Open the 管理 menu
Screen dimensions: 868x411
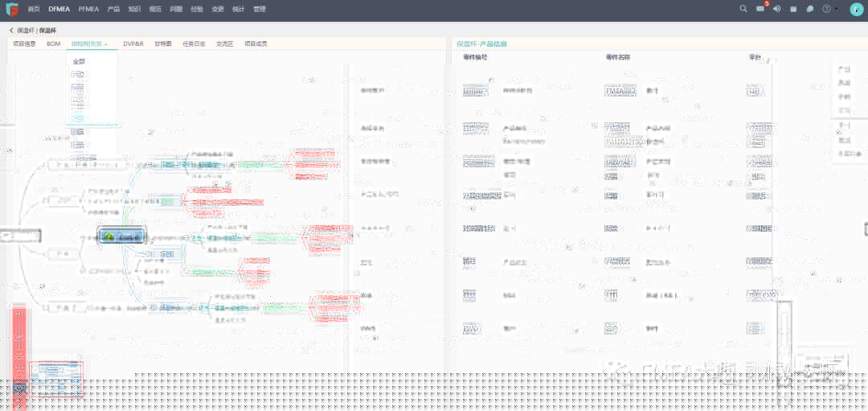coord(259,10)
